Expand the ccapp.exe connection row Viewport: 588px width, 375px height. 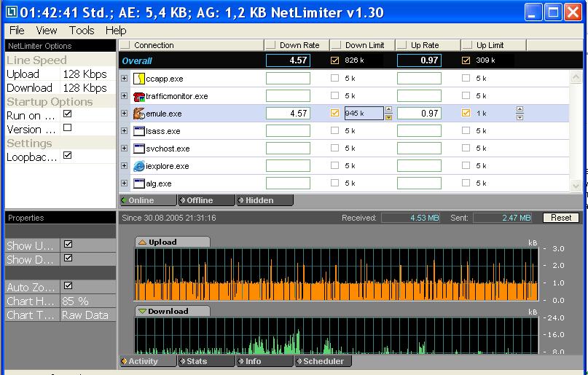coord(124,79)
